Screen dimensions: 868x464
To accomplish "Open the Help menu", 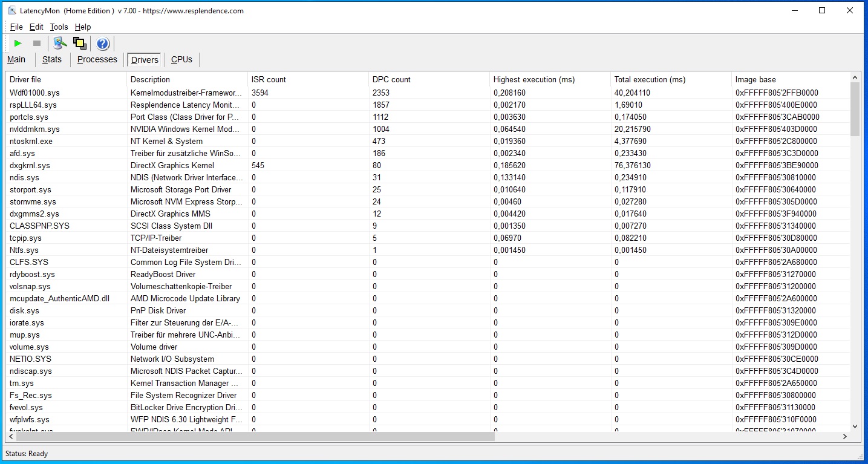I will pyautogui.click(x=83, y=27).
